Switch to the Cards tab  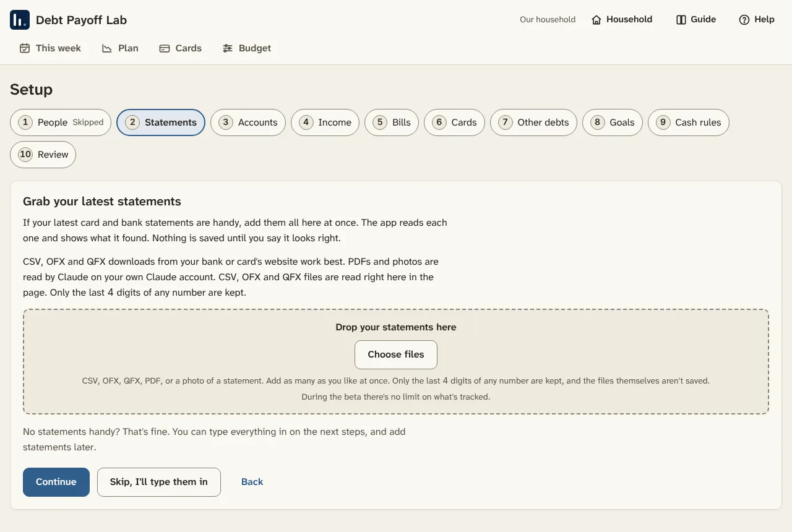(181, 48)
